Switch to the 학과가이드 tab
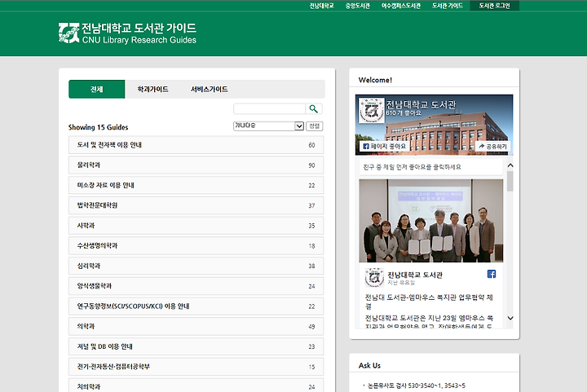This screenshot has height=392, width=587. [x=152, y=89]
